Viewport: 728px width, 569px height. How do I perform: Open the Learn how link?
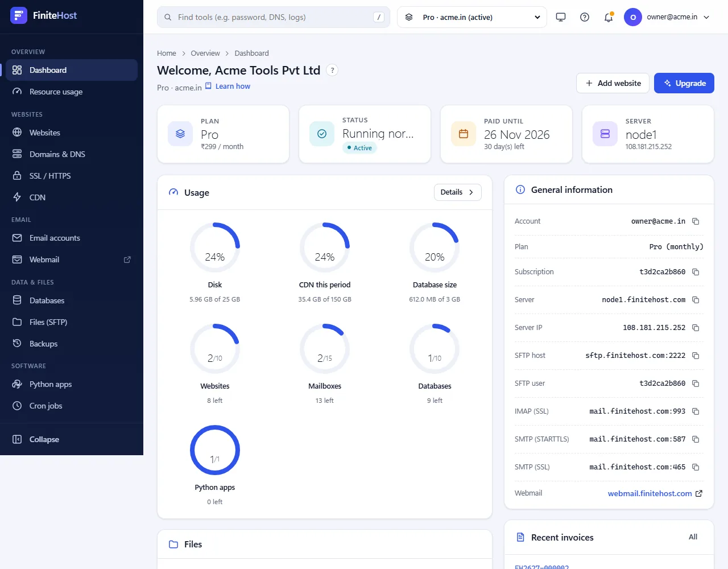tap(227, 86)
